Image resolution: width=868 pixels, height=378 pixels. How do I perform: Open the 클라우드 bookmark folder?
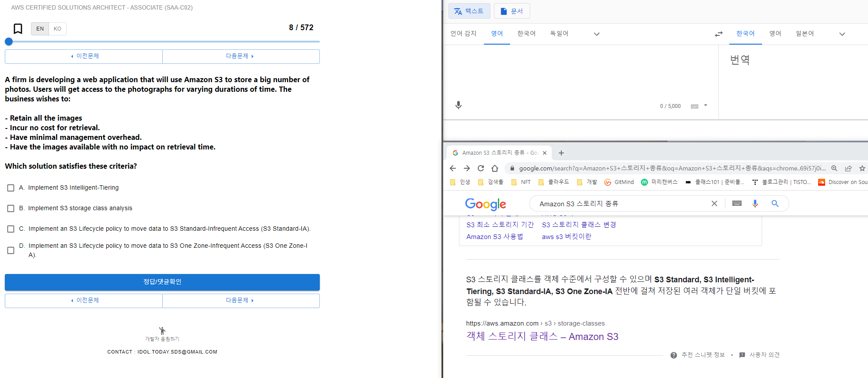coord(554,182)
